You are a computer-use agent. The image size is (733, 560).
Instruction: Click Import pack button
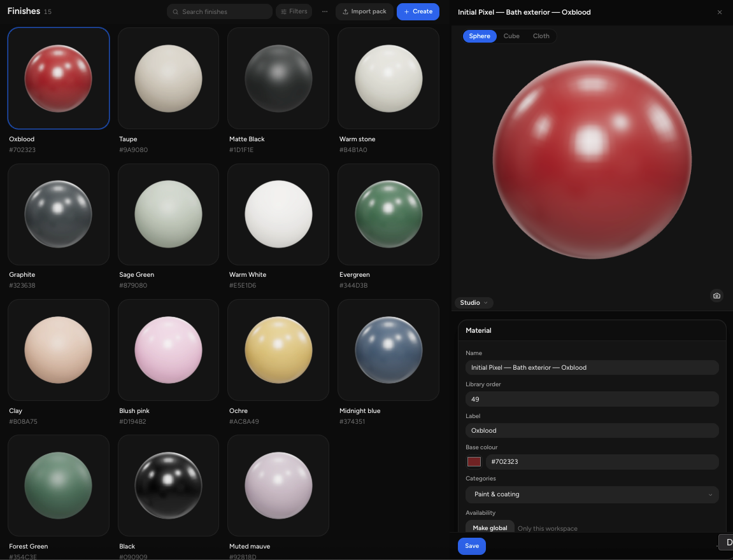click(x=364, y=11)
